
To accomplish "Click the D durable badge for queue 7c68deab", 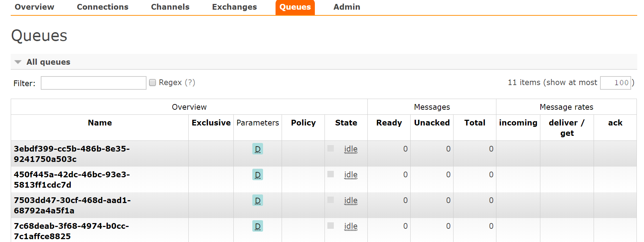I will pyautogui.click(x=257, y=226).
